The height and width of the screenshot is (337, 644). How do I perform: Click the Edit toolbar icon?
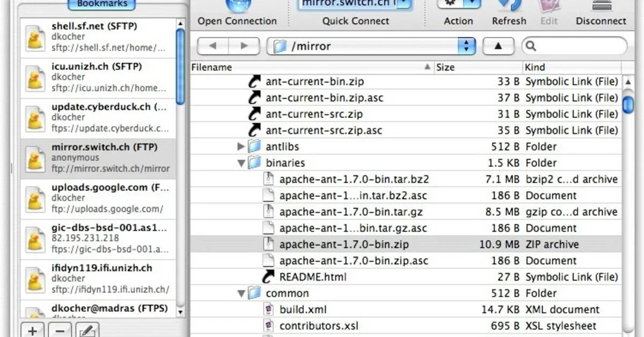click(x=548, y=5)
